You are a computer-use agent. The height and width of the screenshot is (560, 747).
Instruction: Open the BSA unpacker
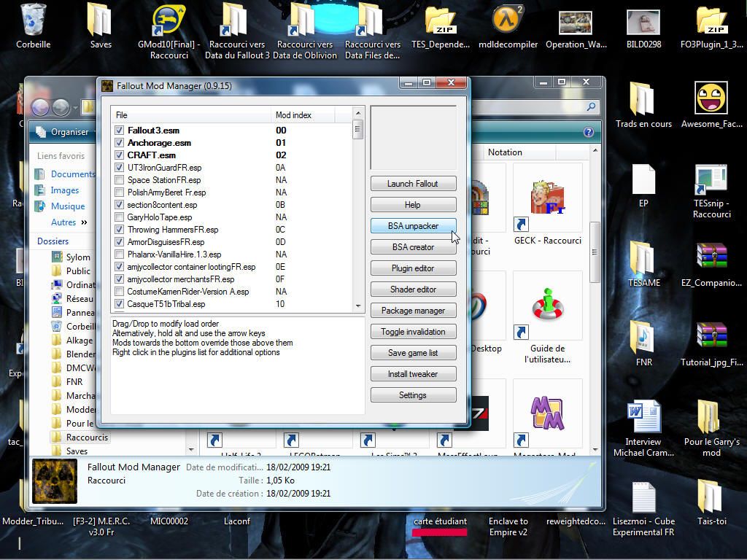pos(413,226)
